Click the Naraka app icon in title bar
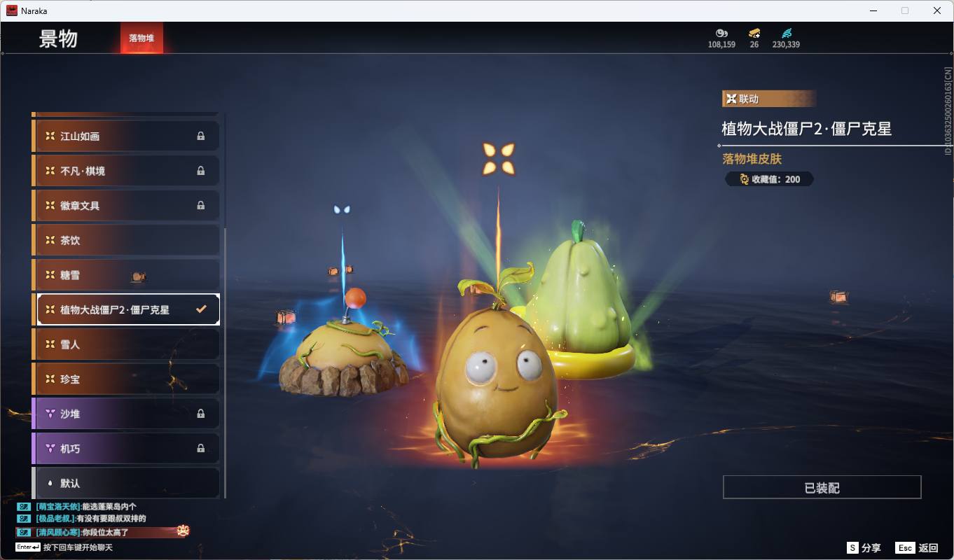 pyautogui.click(x=12, y=10)
